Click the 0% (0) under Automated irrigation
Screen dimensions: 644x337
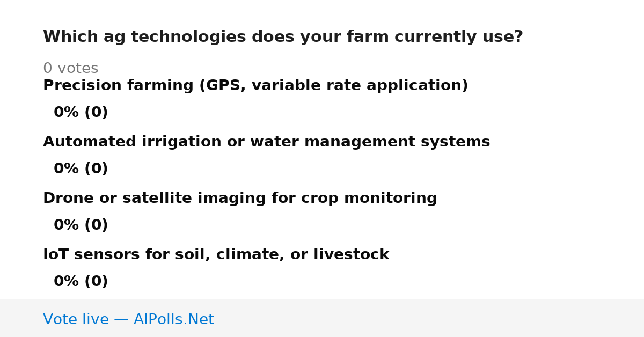click(80, 169)
